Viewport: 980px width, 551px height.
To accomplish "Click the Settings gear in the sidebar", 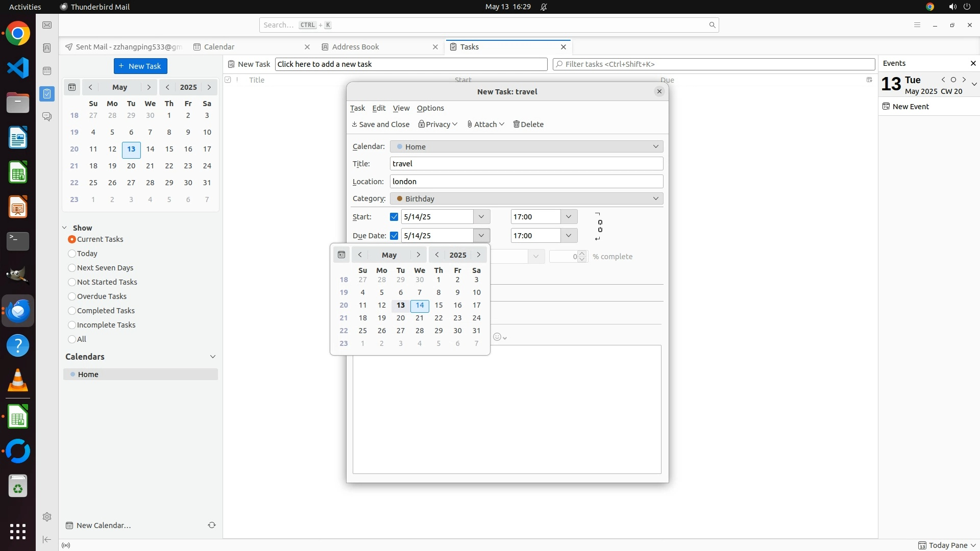I will (46, 517).
